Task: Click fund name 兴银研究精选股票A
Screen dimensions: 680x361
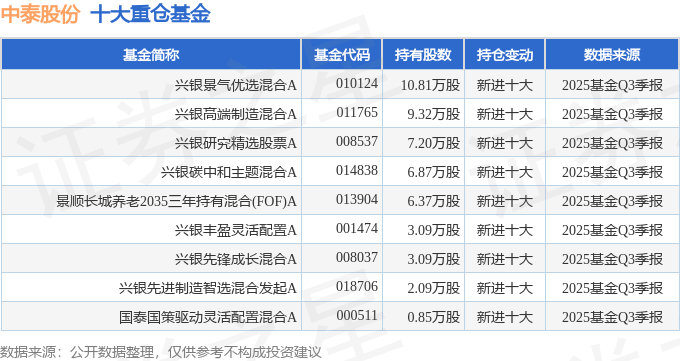Action: point(235,143)
